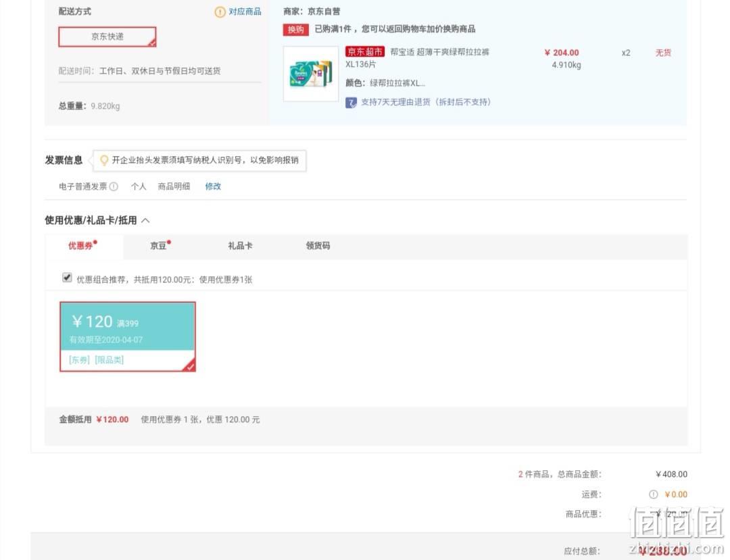Click the 京东超市 badge
The height and width of the screenshot is (560, 730).
click(365, 51)
